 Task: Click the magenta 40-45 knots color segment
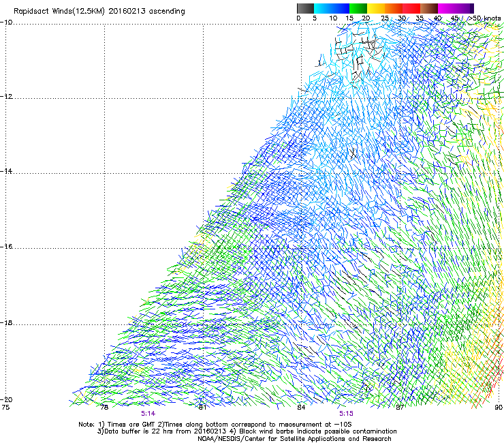click(447, 8)
